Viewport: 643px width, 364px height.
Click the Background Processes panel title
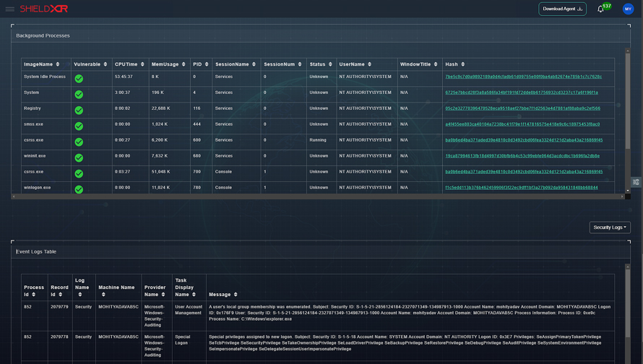(x=43, y=35)
